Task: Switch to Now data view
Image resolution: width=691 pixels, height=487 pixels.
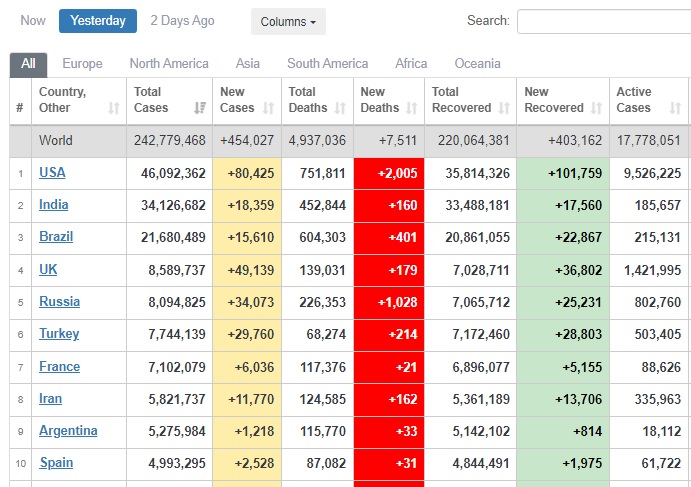Action: pos(33,20)
